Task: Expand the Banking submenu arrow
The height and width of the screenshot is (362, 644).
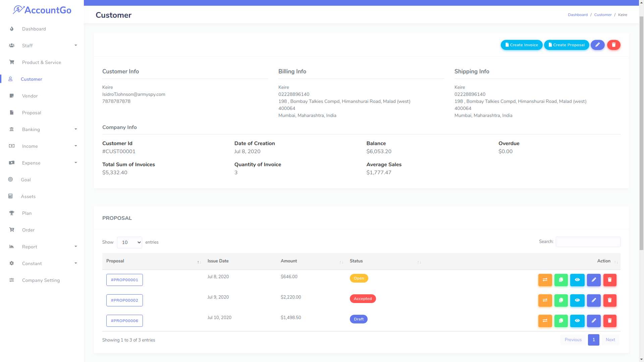Action: (x=76, y=129)
